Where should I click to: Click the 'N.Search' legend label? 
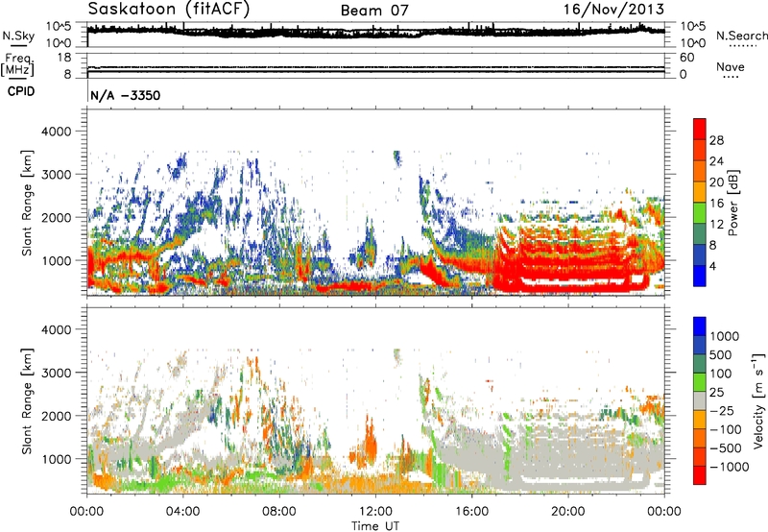[741, 36]
